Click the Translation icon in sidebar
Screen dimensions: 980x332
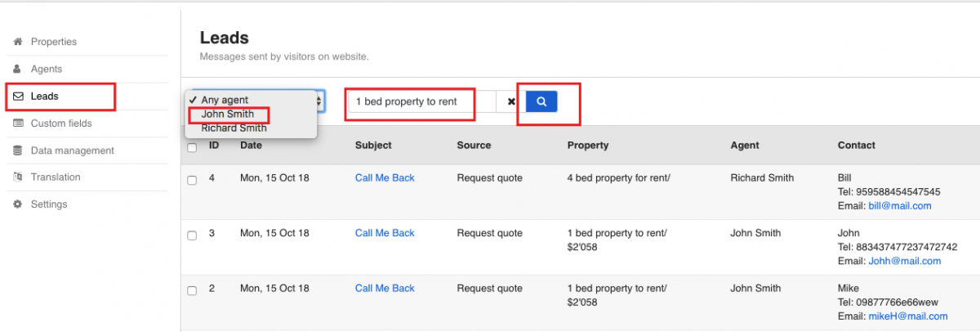(x=17, y=177)
